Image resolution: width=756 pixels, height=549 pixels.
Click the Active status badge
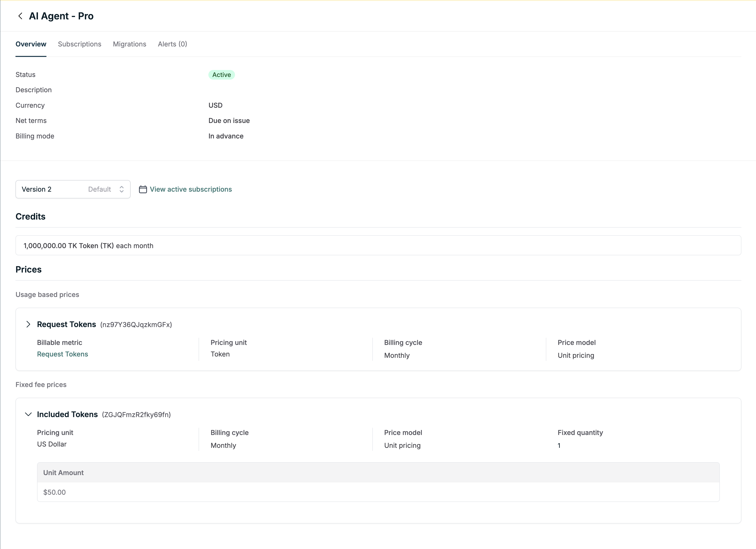coord(221,75)
